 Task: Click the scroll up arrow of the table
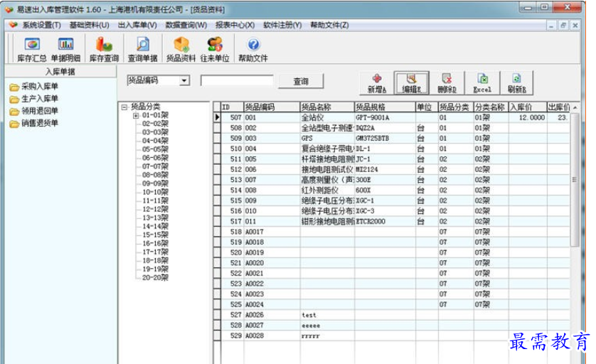575,107
